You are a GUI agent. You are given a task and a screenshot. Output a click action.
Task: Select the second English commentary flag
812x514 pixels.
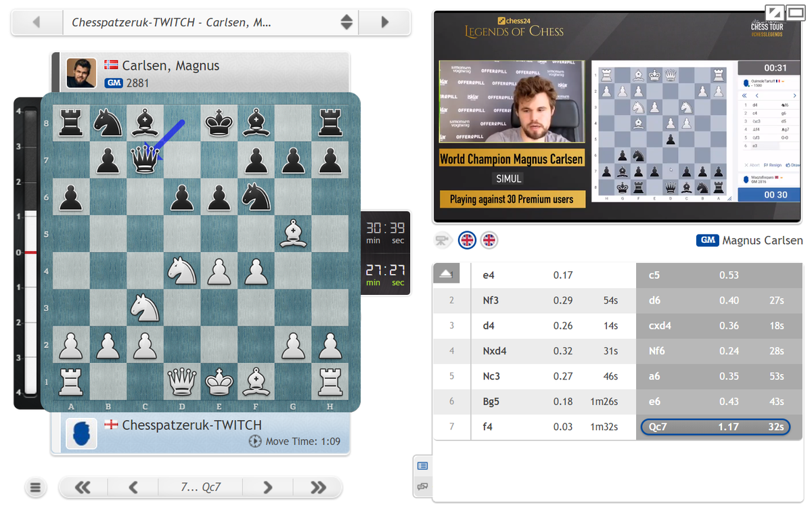pos(489,240)
